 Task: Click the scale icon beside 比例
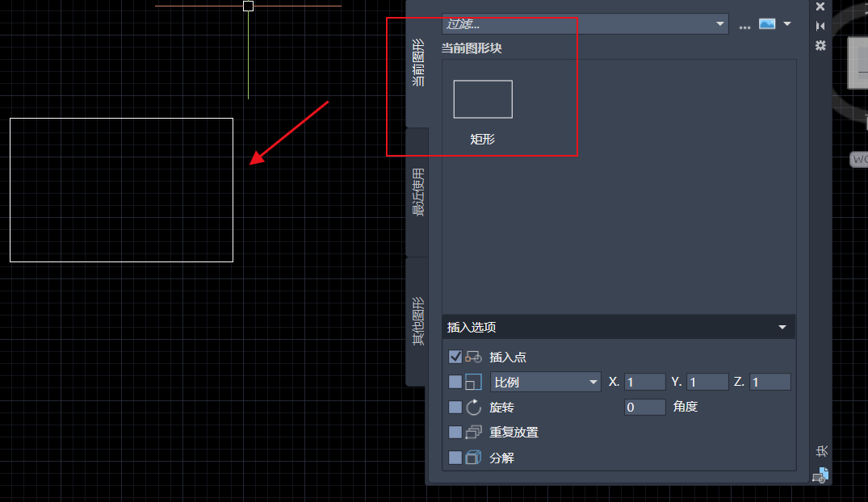(473, 382)
